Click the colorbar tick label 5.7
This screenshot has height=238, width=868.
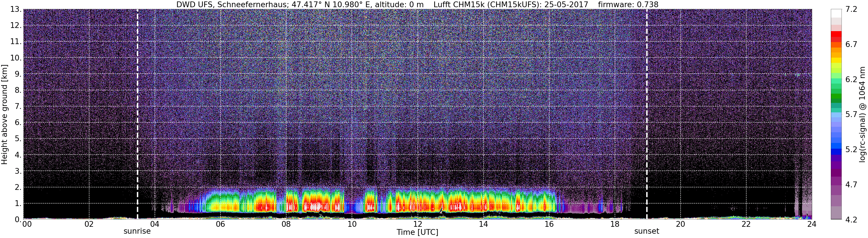click(x=851, y=115)
